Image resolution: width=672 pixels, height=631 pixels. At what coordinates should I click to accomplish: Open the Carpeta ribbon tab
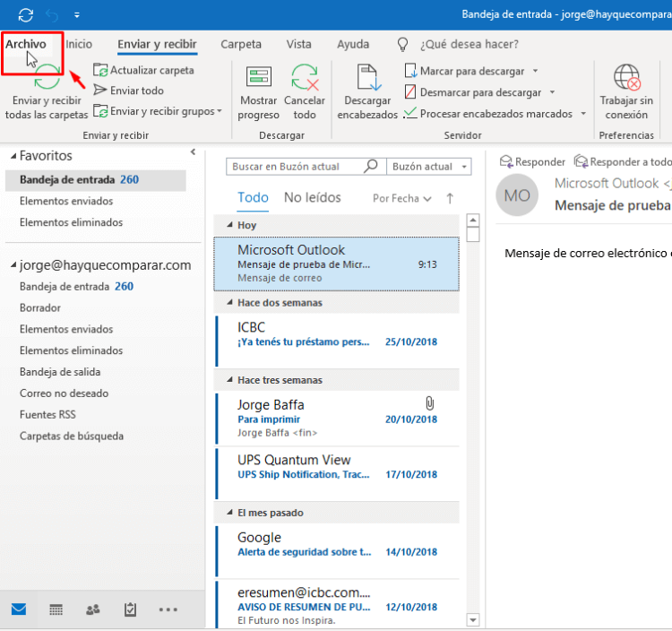(x=241, y=44)
